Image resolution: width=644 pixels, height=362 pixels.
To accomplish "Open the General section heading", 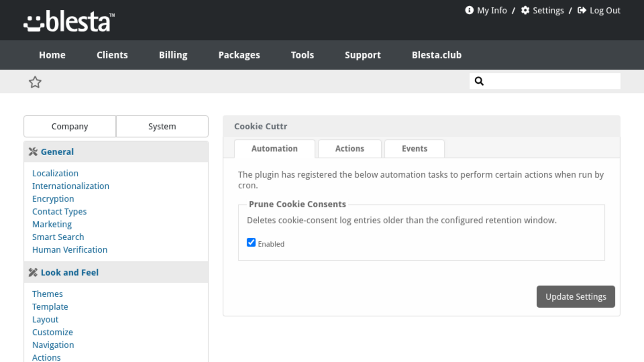I will tap(57, 152).
